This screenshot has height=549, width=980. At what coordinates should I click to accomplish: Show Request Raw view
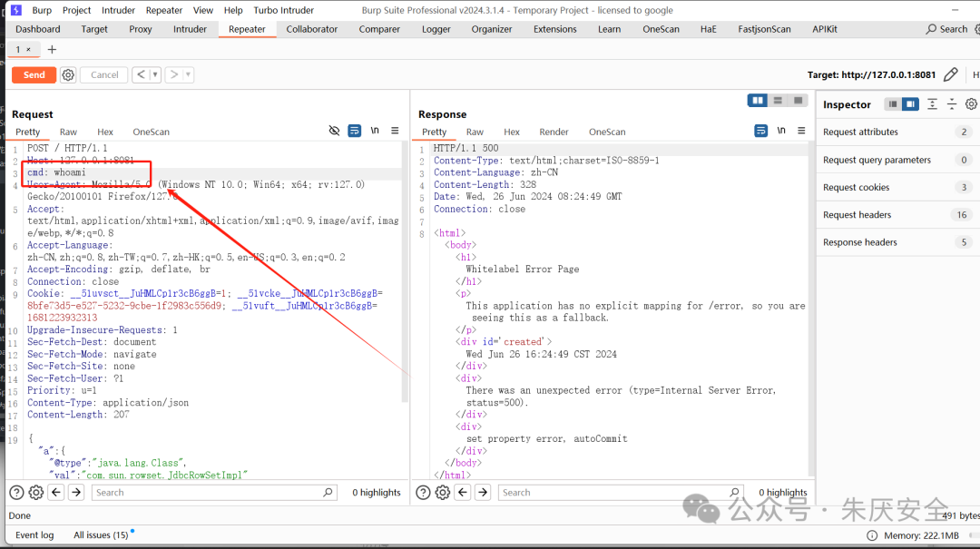coord(68,132)
